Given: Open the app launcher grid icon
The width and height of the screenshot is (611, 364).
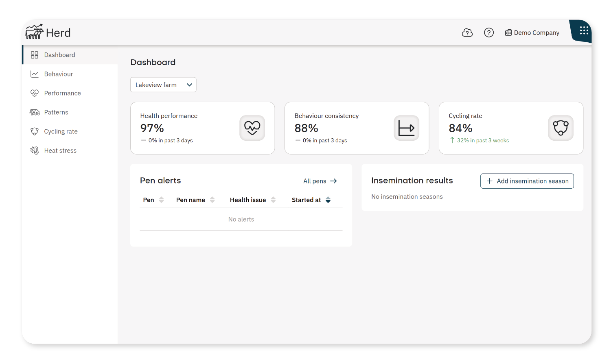Looking at the screenshot, I should (584, 31).
